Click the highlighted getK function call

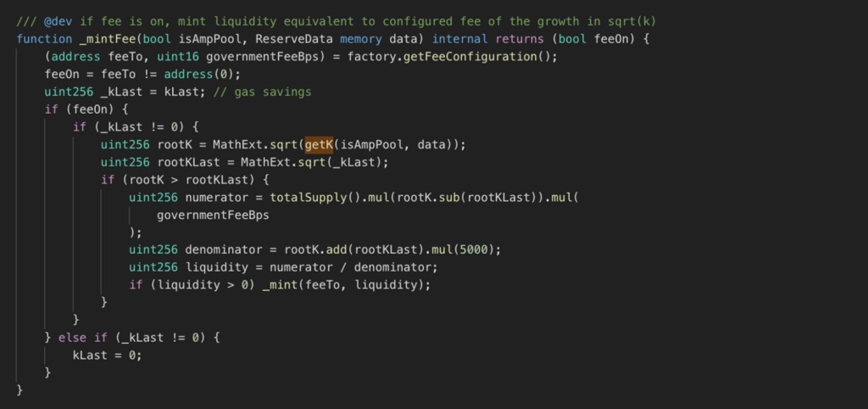318,144
